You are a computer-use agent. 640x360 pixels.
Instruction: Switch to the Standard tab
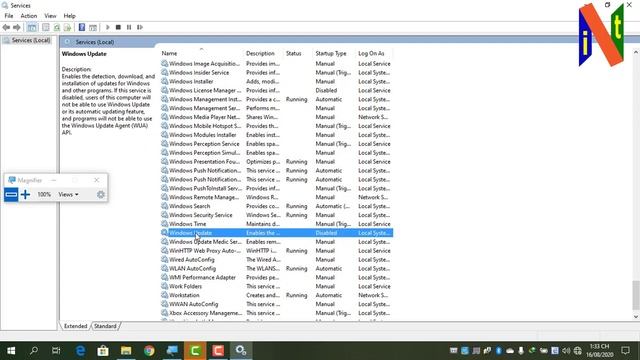click(x=105, y=326)
